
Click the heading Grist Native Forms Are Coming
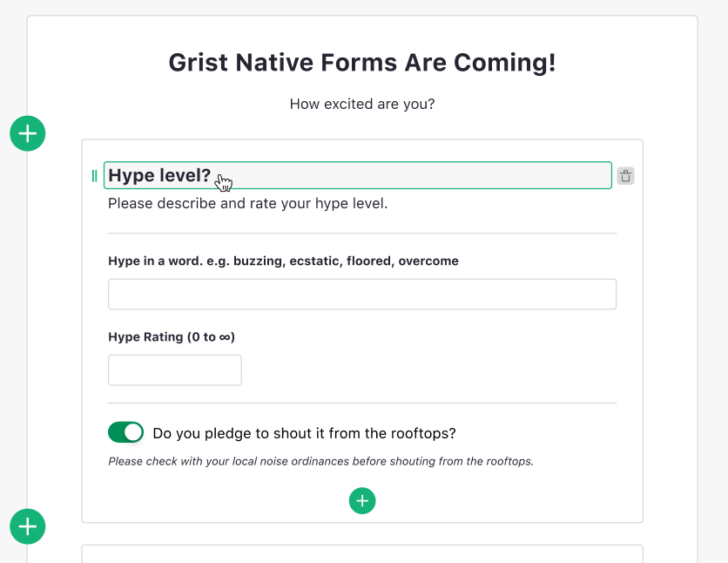(362, 62)
